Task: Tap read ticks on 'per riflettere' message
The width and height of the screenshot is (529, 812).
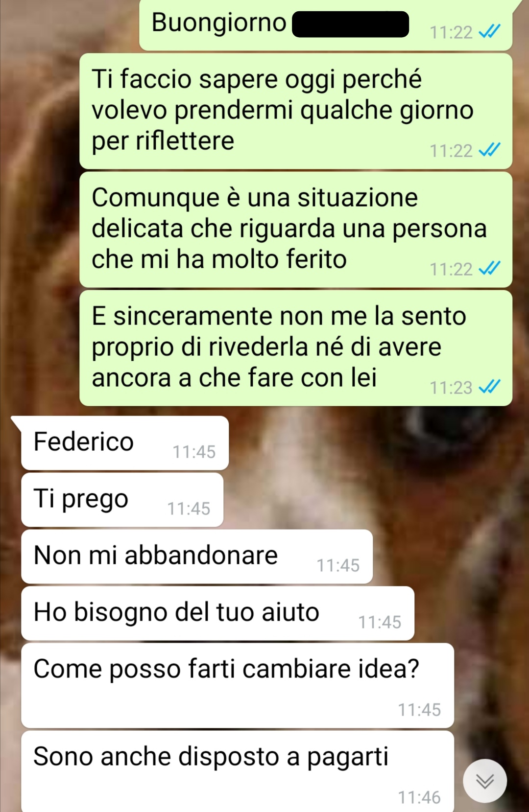Action: click(x=489, y=150)
